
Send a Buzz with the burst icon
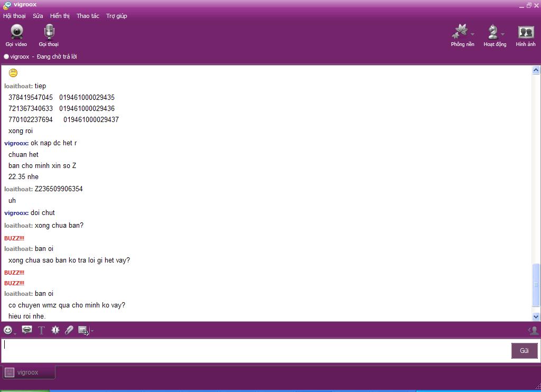pyautogui.click(x=55, y=330)
